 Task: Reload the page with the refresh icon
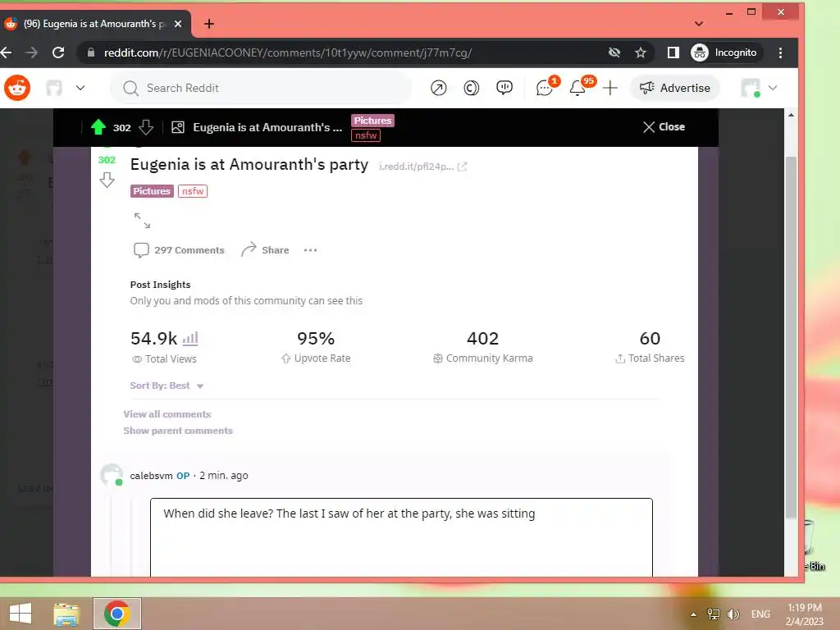(58, 52)
